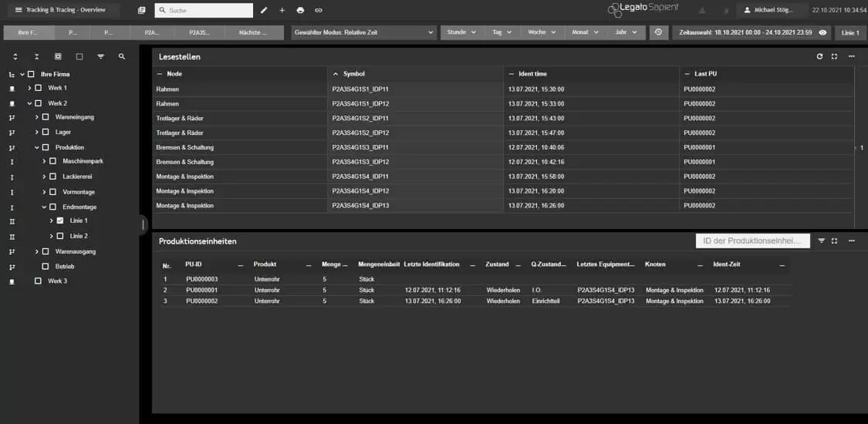Click the branch icon left of Wareneingang

[12, 118]
